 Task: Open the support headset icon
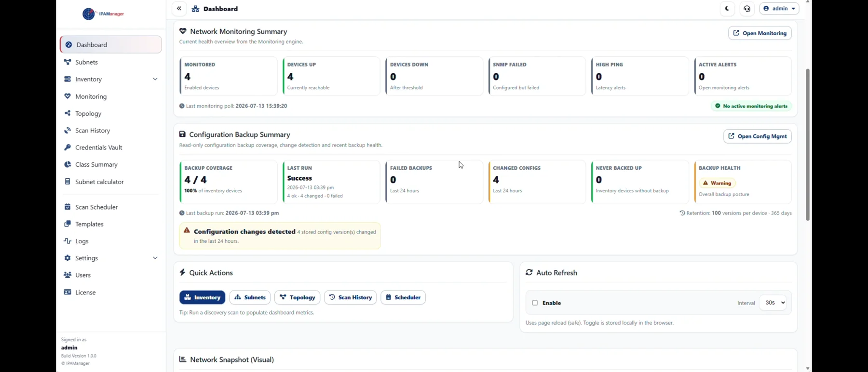tap(747, 9)
